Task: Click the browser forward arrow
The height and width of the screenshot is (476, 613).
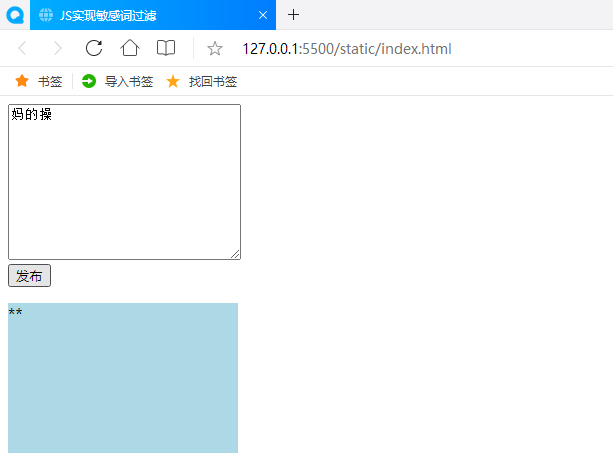Action: (x=57, y=48)
